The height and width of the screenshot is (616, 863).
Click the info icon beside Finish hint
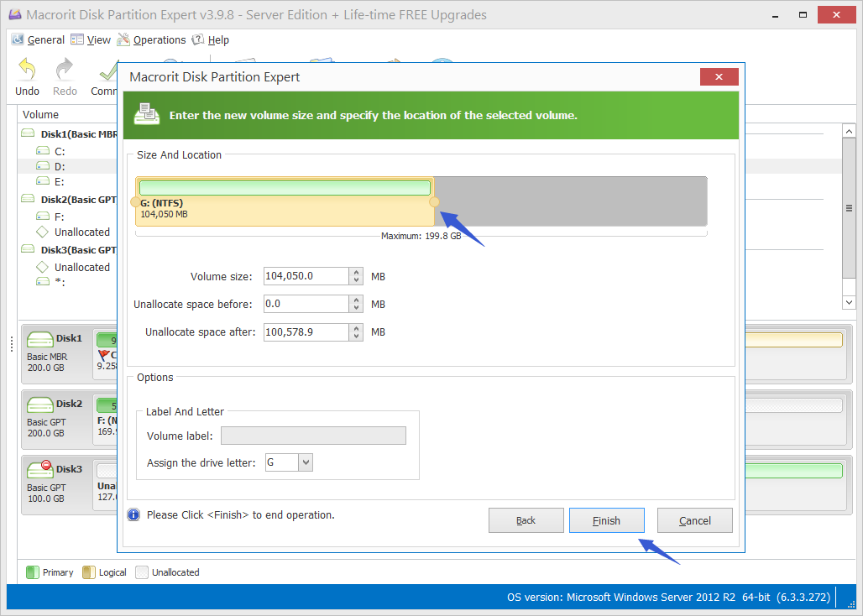pos(133,514)
